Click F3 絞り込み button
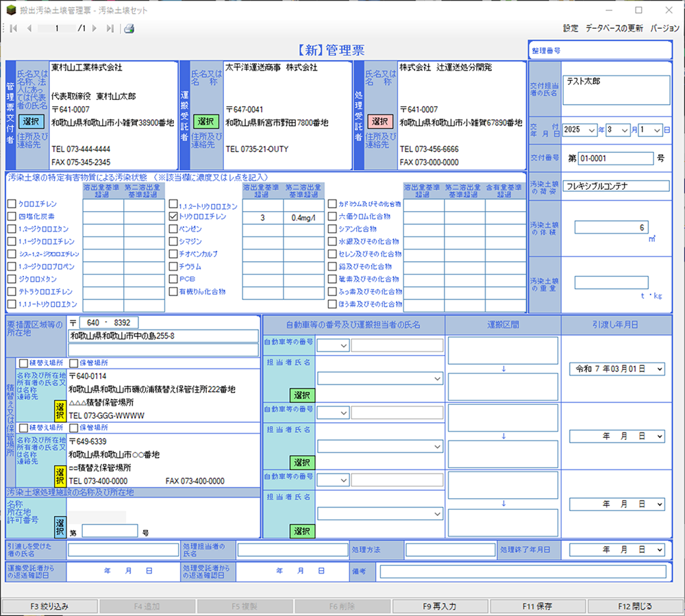The width and height of the screenshot is (685, 616). [x=49, y=606]
